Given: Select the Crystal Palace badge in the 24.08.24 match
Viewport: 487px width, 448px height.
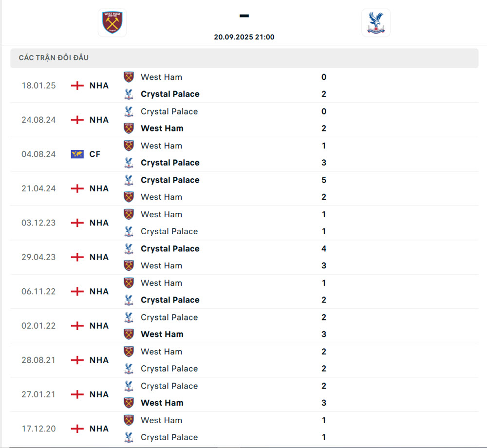Looking at the screenshot, I should pyautogui.click(x=129, y=112).
